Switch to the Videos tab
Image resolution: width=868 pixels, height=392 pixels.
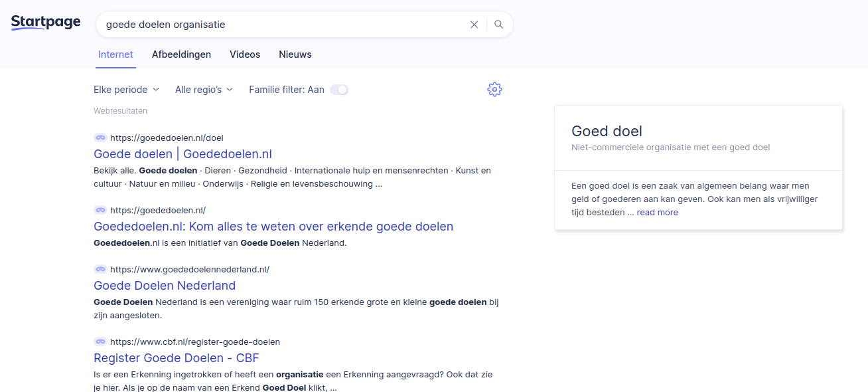245,54
